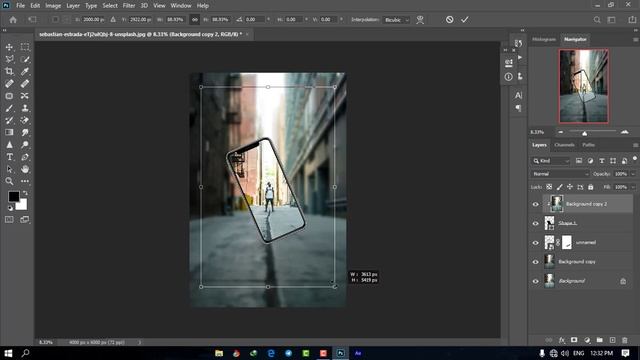Select the Content-Aware Move tool
The height and width of the screenshot is (360, 640).
25,96
